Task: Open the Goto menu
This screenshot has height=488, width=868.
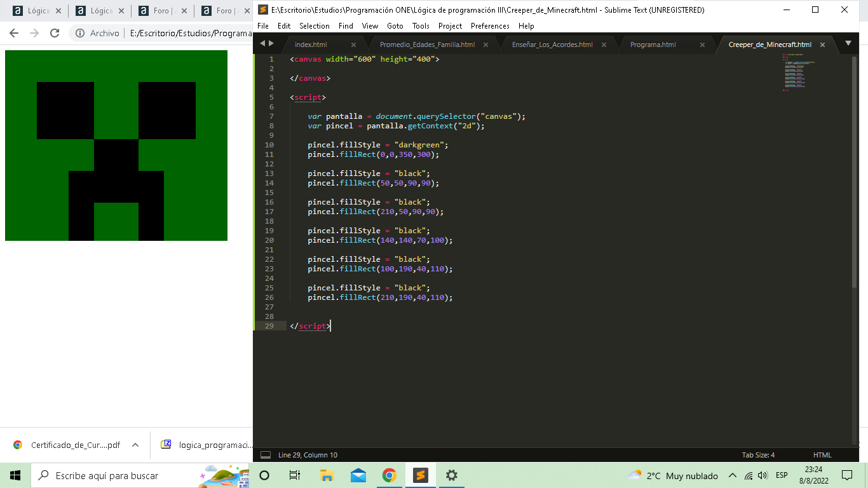Action: (x=395, y=26)
